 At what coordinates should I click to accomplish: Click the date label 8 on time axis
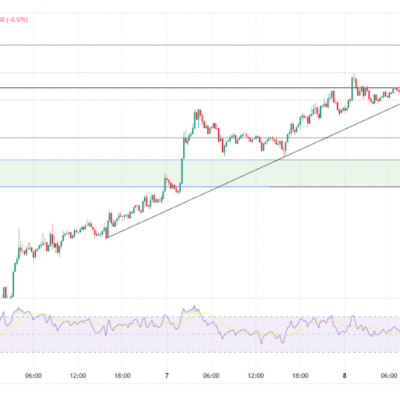[x=345, y=376]
